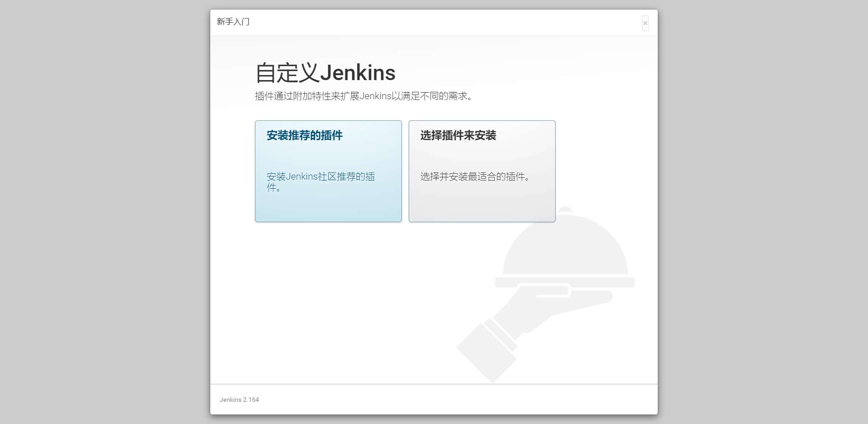This screenshot has height=424, width=868.
Task: Click the subtitle 插件通过附加特性来扩展Jenkins以满足不同的需求
Action: pyautogui.click(x=364, y=96)
